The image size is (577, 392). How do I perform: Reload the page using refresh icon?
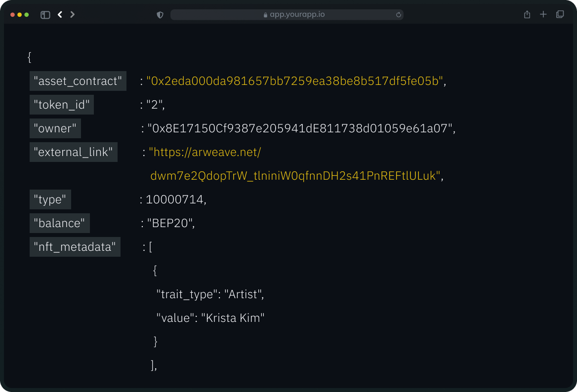[x=398, y=15]
